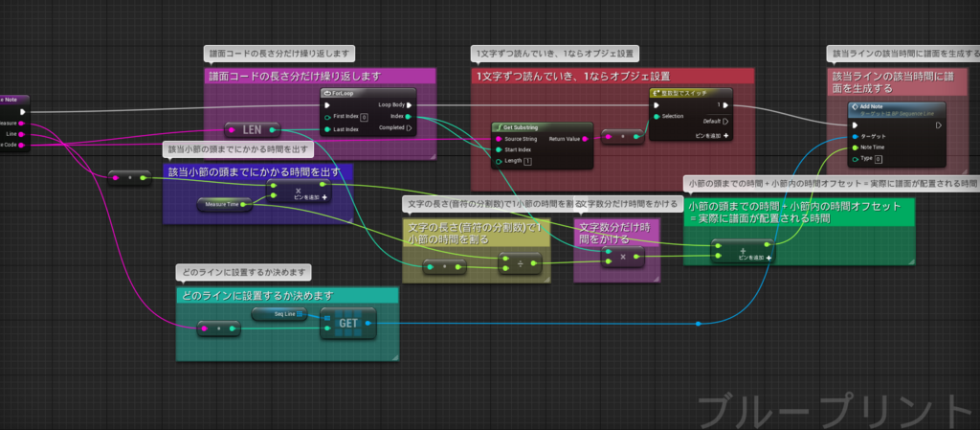Edit the Get Substring Length value field
This screenshot has height=430, width=980.
(527, 161)
